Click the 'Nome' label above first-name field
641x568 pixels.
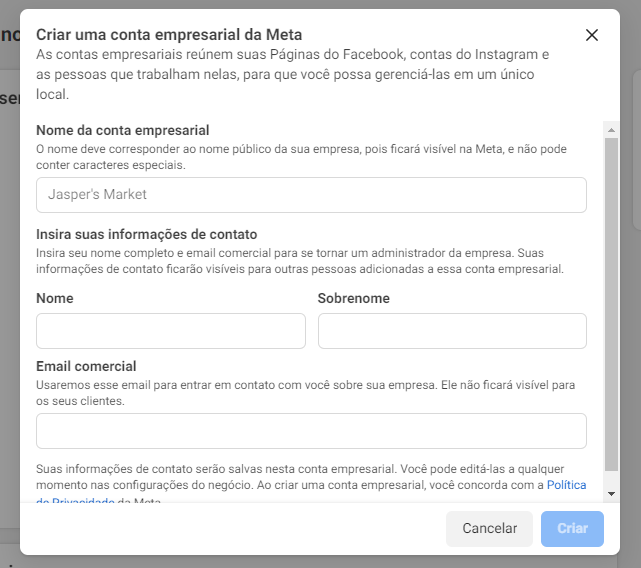(x=55, y=299)
